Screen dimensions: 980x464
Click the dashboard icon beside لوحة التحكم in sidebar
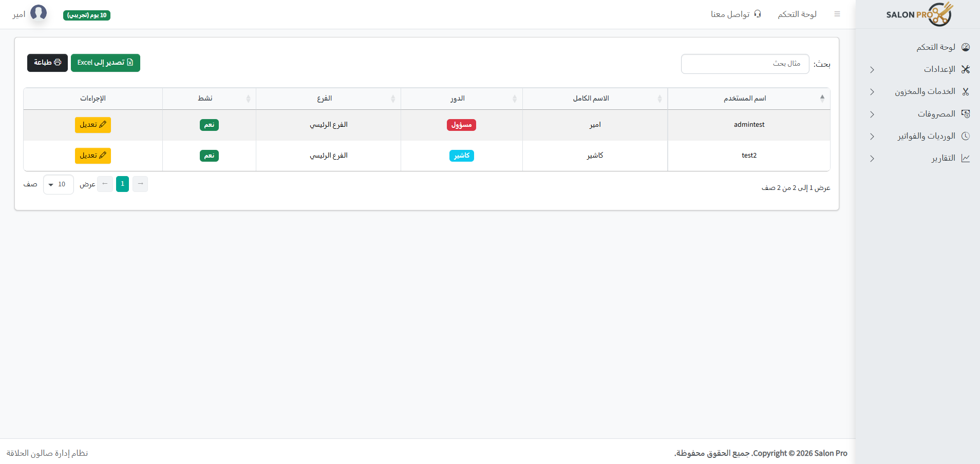966,47
